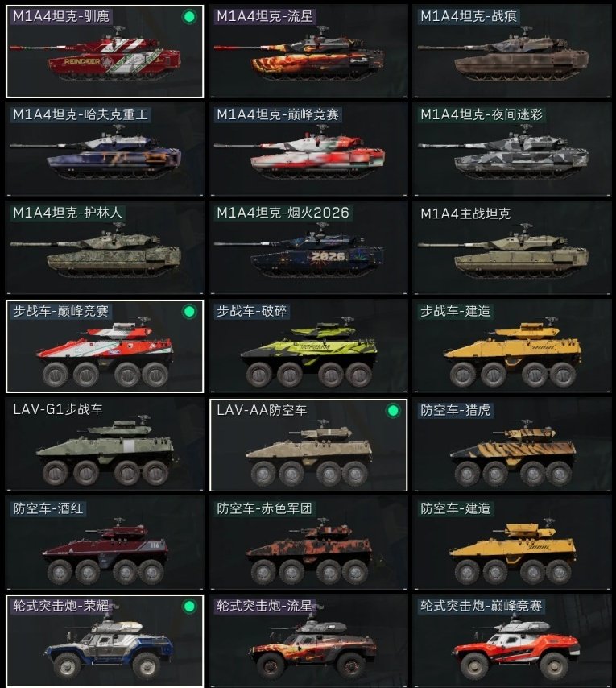Click the green equipped dot on 轮式突击炮-荣耀
This screenshot has height=688, width=616.
(189, 607)
